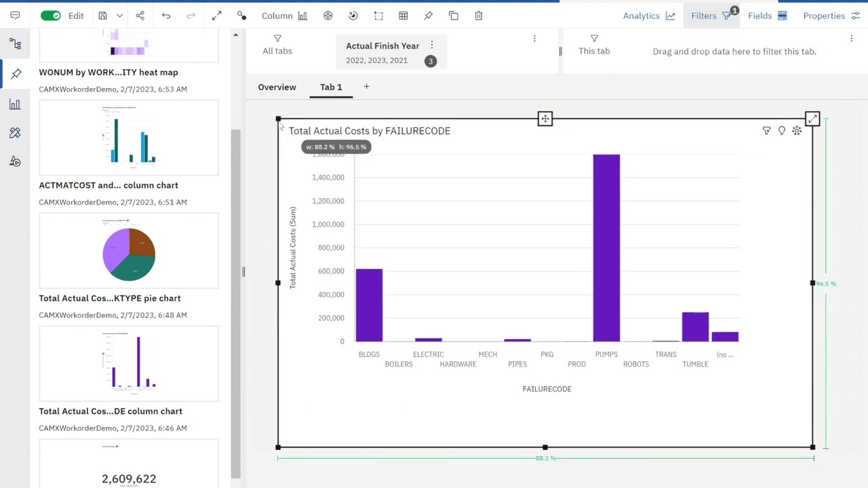868x488 pixels.
Task: Open the data sources sidebar icon
Action: (15, 45)
